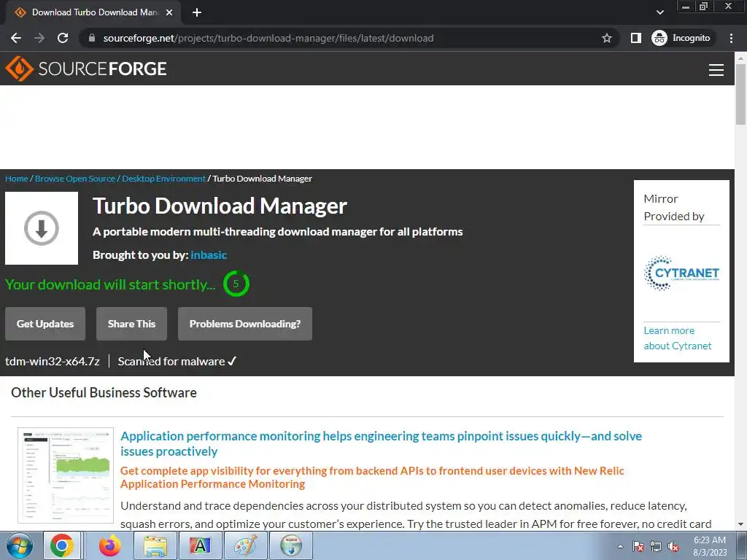Open Learn more about Cytranet link
The width and height of the screenshot is (747, 560).
[x=678, y=338]
